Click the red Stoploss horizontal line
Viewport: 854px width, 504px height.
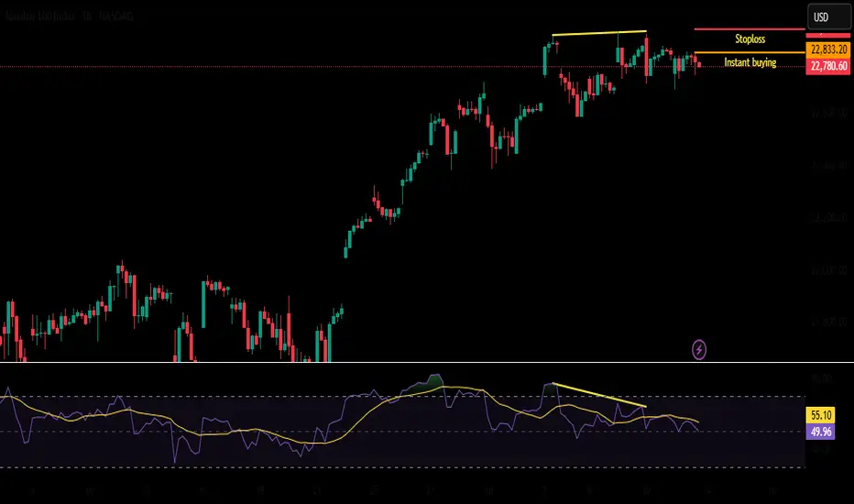[750, 29]
